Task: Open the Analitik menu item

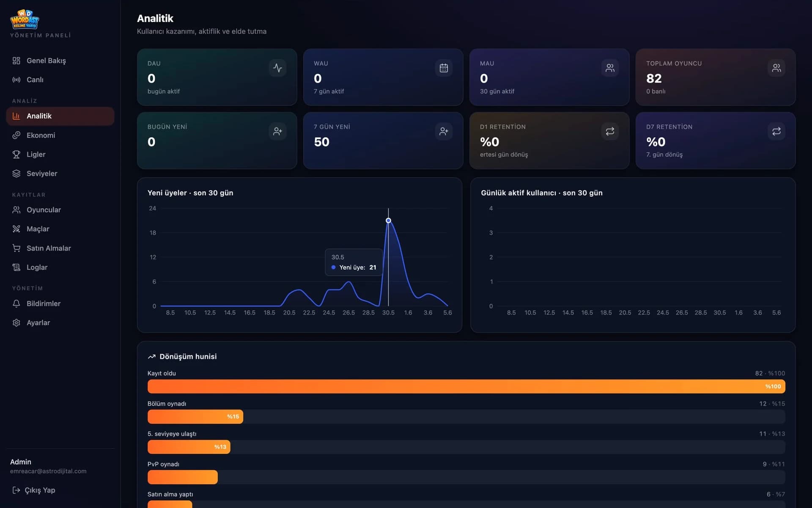Action: (60, 116)
